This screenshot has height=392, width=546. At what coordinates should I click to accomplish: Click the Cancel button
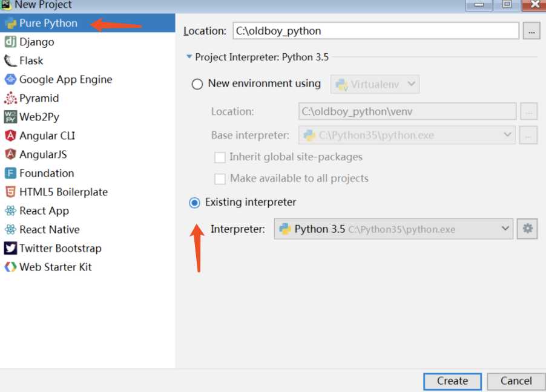pyautogui.click(x=516, y=381)
